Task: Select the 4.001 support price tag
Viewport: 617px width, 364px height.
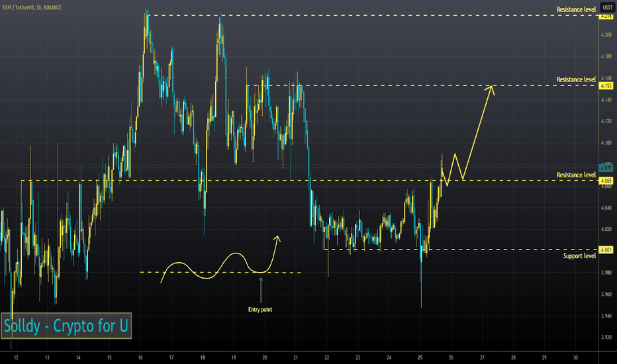Action: [606, 250]
